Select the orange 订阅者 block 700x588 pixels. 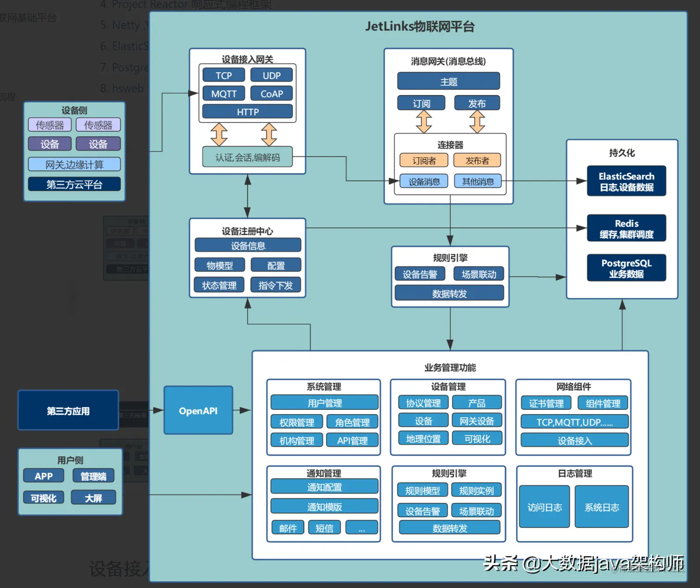[x=424, y=161]
